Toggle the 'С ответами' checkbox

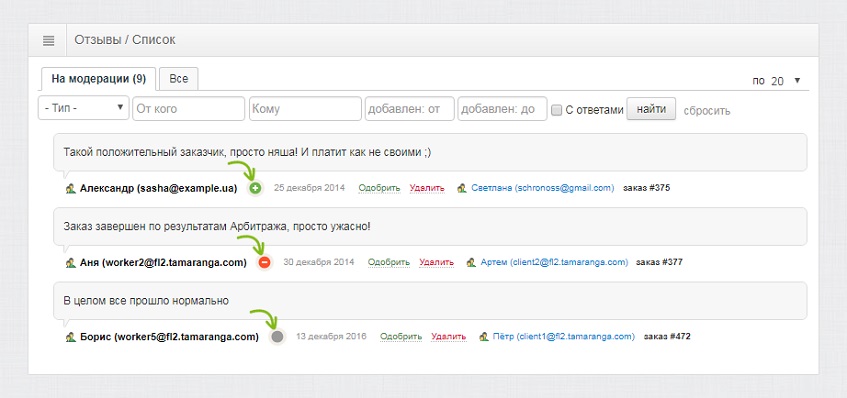tap(556, 110)
